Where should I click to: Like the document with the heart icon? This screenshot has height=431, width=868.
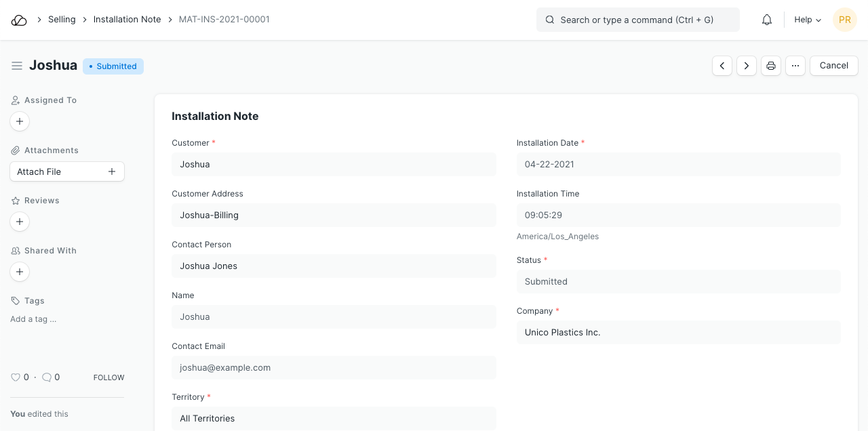tap(16, 377)
